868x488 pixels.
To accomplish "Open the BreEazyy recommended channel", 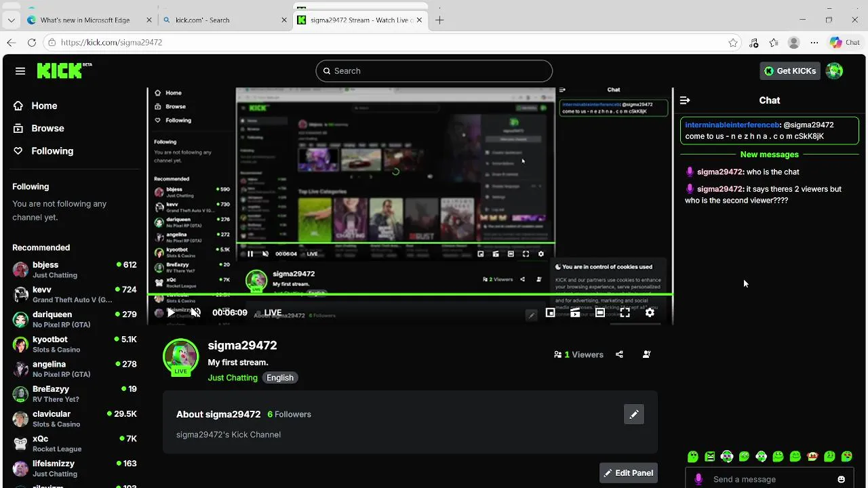I will 75,394.
